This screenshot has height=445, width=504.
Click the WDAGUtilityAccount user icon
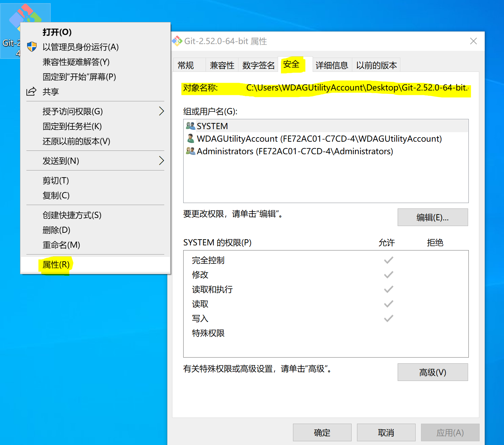click(x=190, y=139)
